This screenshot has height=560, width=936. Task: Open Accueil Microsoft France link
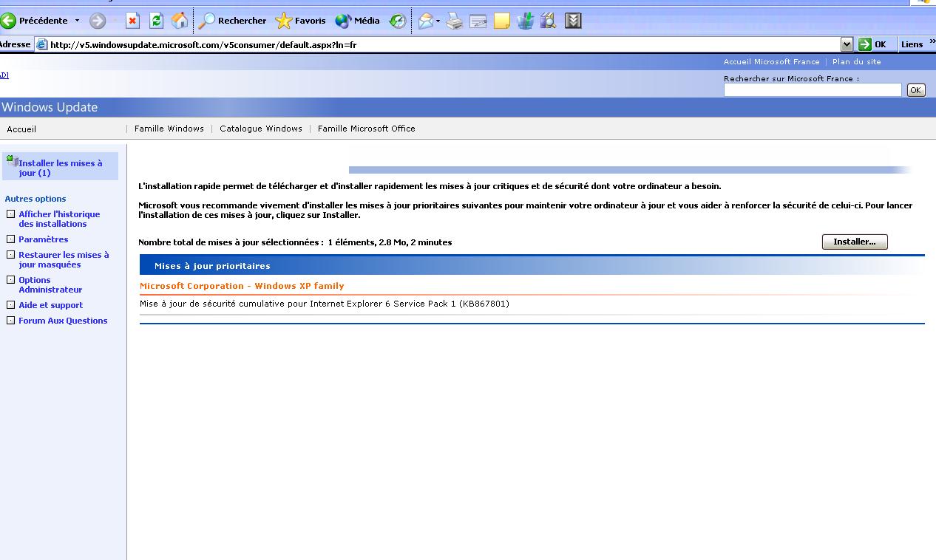(x=771, y=62)
